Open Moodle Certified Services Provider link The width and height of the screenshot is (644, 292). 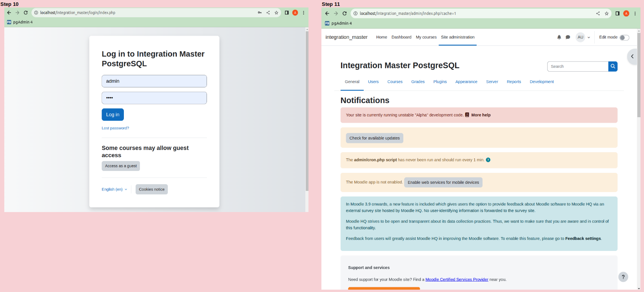coord(457,279)
